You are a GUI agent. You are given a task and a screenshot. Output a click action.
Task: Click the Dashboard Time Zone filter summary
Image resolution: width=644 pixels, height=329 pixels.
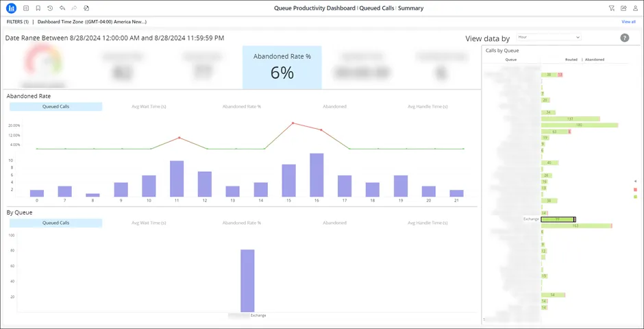tap(92, 22)
